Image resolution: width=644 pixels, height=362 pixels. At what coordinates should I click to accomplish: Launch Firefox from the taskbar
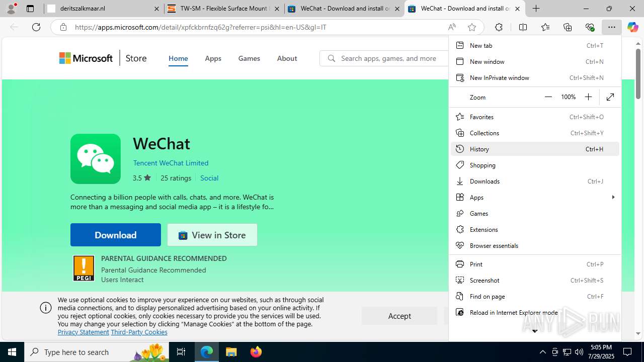[256, 352]
